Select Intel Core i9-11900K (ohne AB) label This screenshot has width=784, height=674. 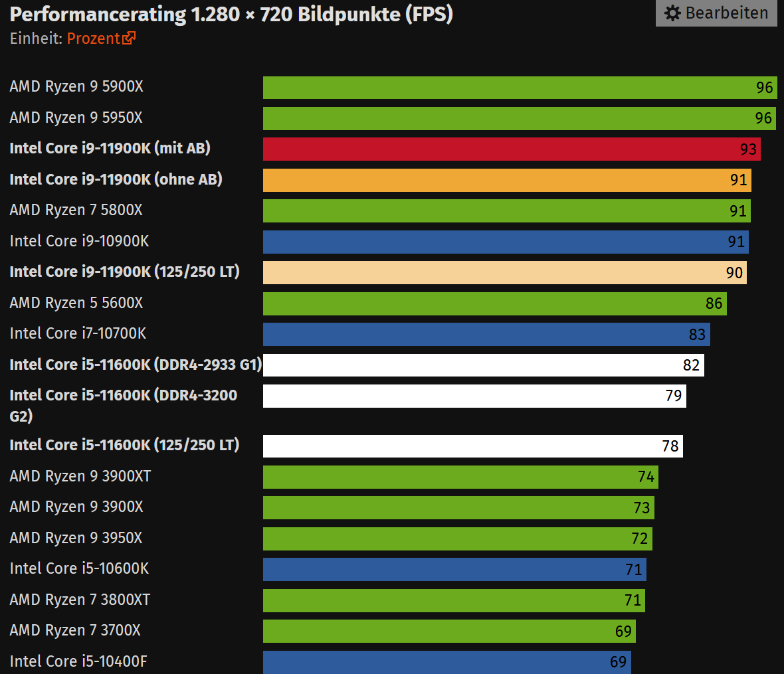(x=116, y=179)
